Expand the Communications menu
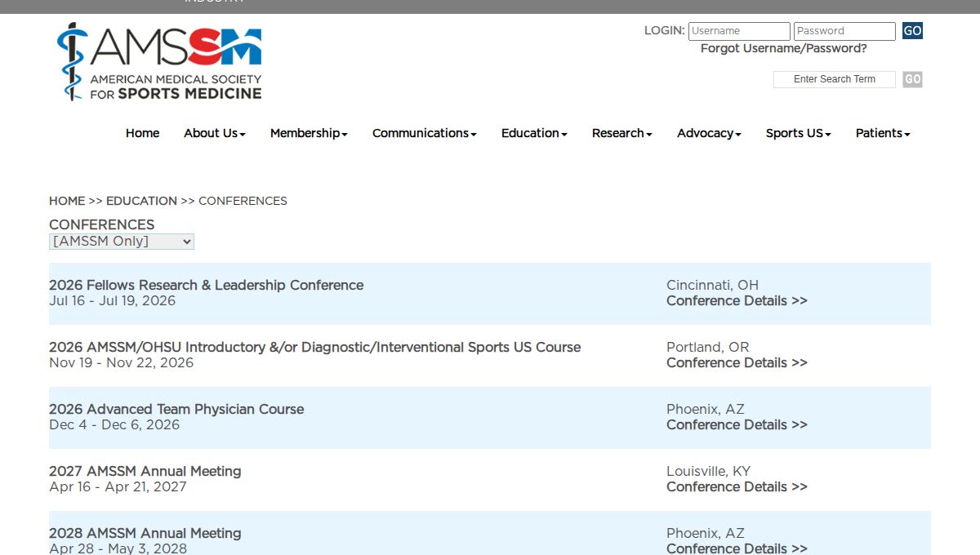 click(425, 133)
